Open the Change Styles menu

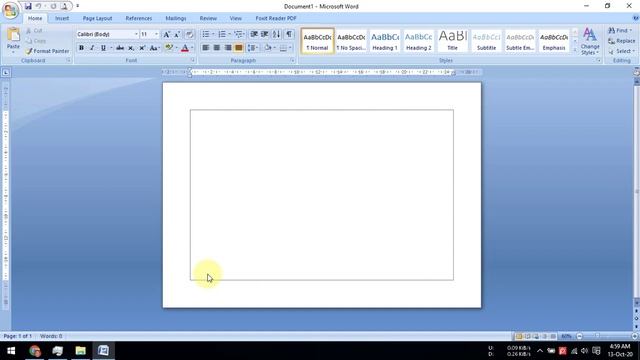point(590,41)
